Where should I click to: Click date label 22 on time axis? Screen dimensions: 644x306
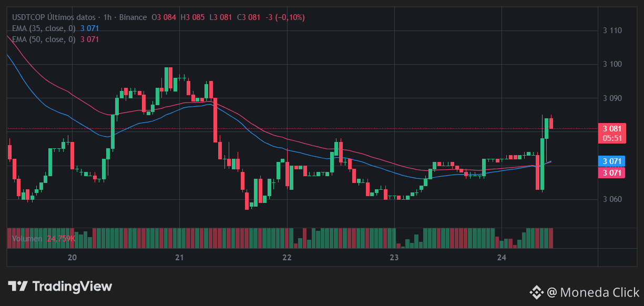287,258
